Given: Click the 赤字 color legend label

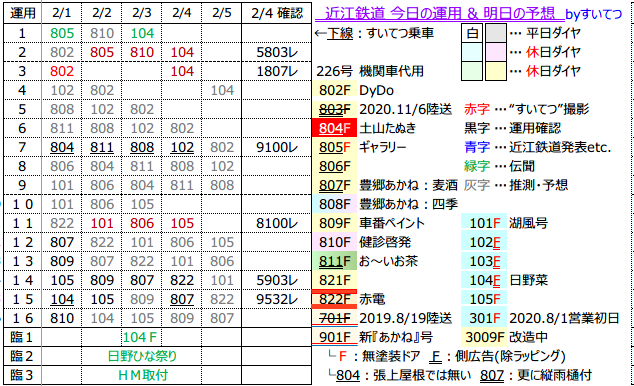Looking at the screenshot, I should (477, 109).
